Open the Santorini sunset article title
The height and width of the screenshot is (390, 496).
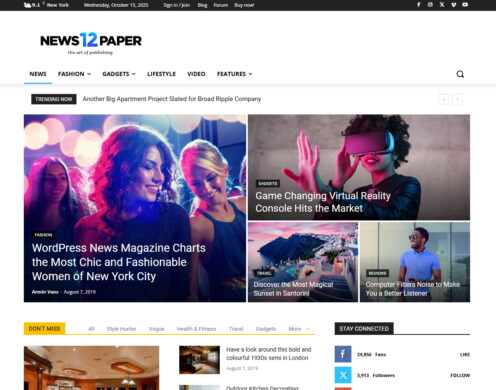point(293,289)
